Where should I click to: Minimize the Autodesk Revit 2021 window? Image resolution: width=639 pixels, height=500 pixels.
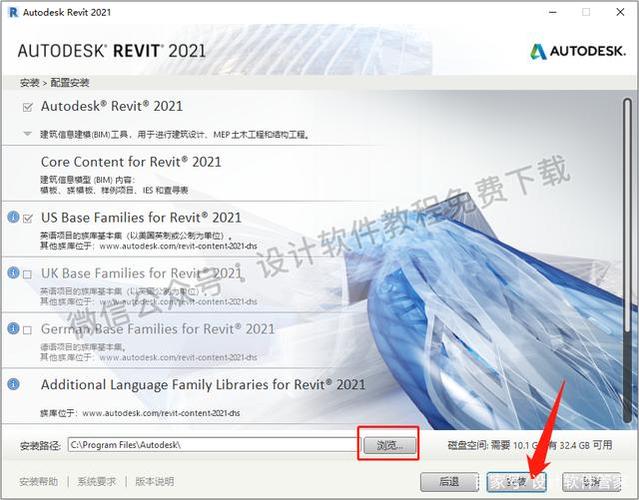click(x=553, y=12)
